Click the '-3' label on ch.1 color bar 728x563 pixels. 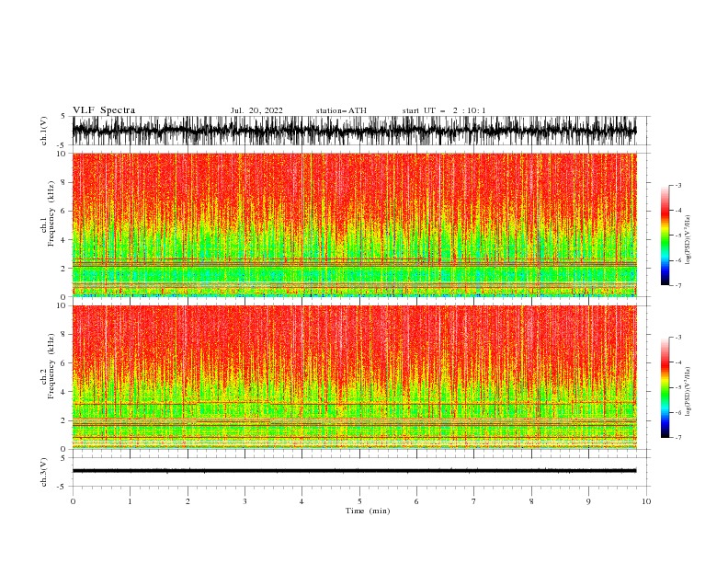click(x=678, y=185)
